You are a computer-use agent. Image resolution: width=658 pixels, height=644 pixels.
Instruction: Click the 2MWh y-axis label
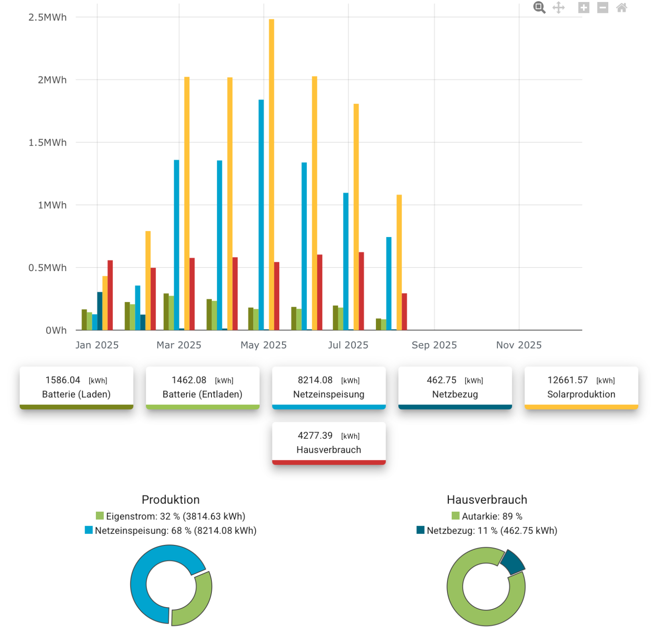tap(52, 80)
